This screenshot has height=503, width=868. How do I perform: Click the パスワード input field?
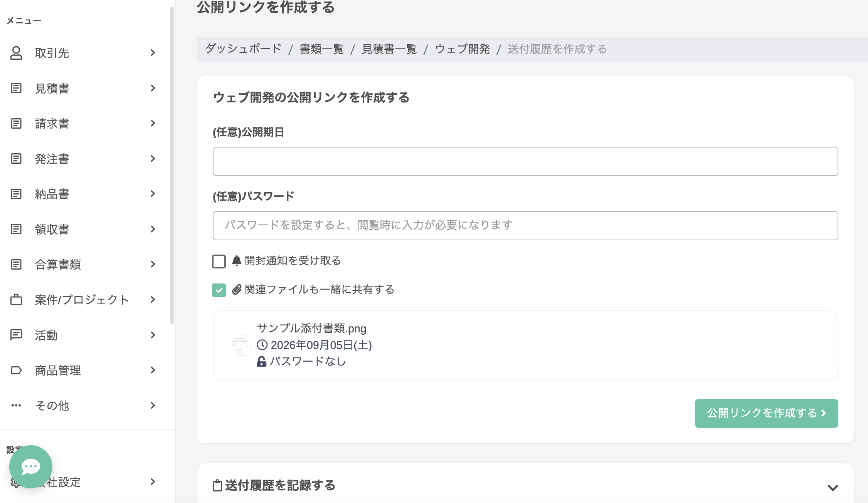point(525,226)
